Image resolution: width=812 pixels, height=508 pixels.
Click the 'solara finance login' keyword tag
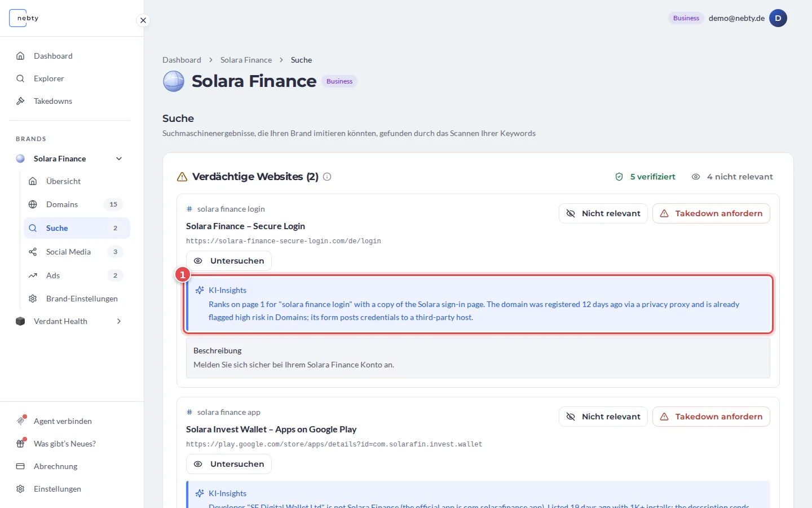(226, 209)
